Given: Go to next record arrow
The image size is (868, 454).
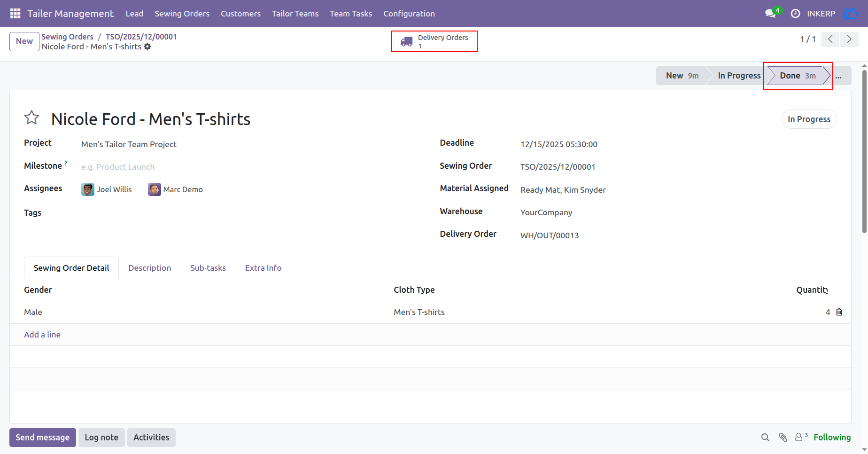Looking at the screenshot, I should [849, 39].
